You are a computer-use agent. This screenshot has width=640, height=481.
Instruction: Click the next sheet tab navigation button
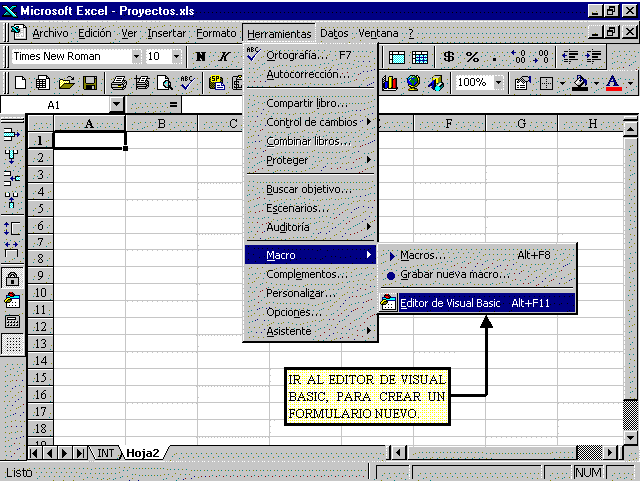click(x=64, y=453)
